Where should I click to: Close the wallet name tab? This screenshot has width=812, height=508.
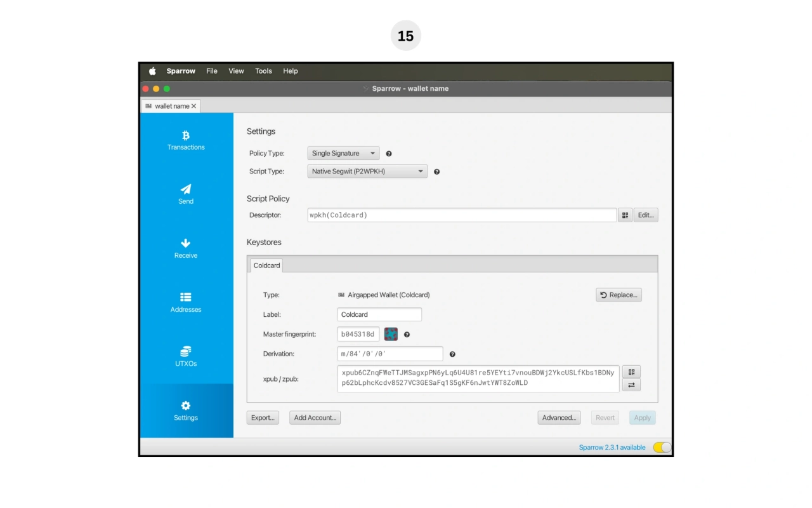[194, 106]
